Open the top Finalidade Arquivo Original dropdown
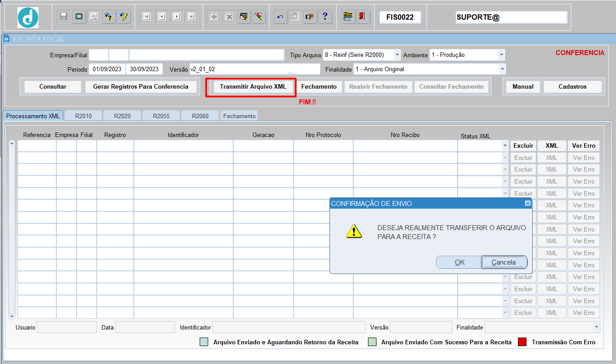 pyautogui.click(x=502, y=69)
